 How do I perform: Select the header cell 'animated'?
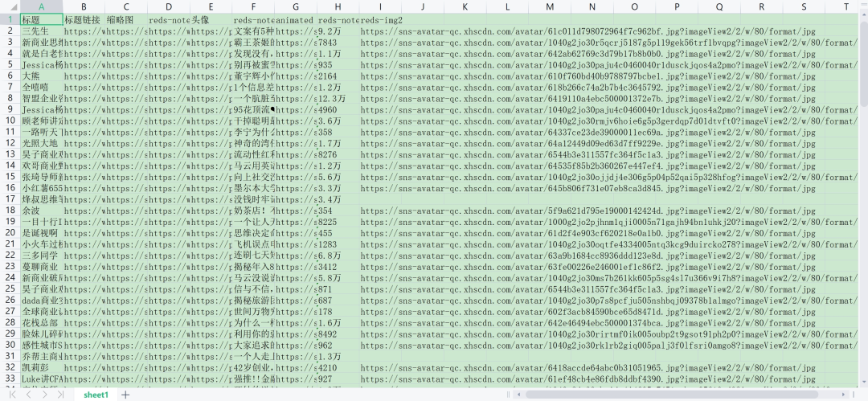click(296, 19)
